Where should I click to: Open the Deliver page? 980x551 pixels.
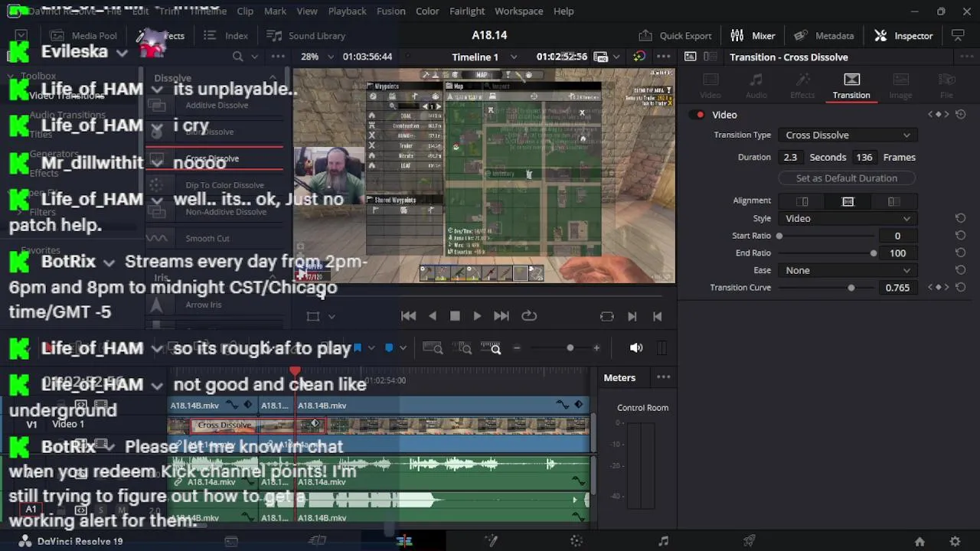750,541
